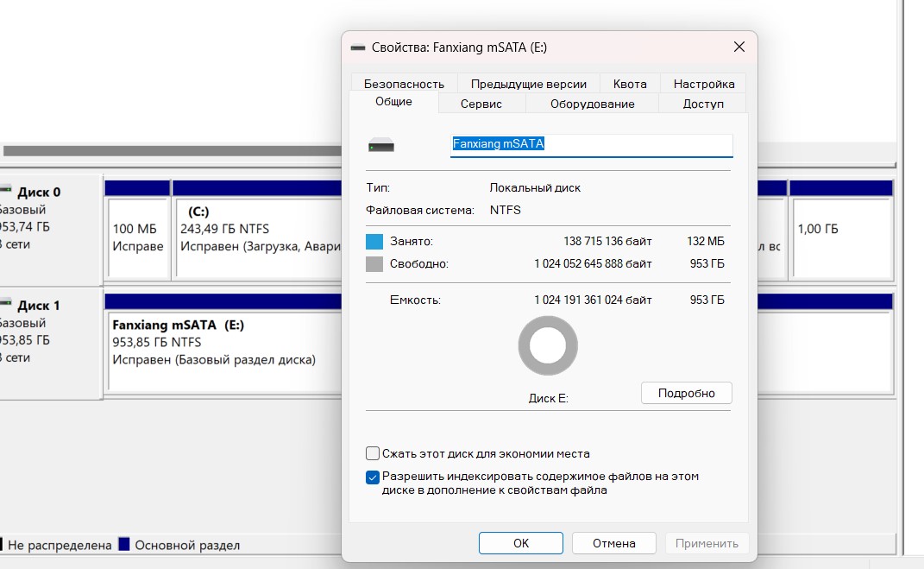This screenshot has width=924, height=569.
Task: Click the drive icon in the dialog title bar
Action: [358, 47]
